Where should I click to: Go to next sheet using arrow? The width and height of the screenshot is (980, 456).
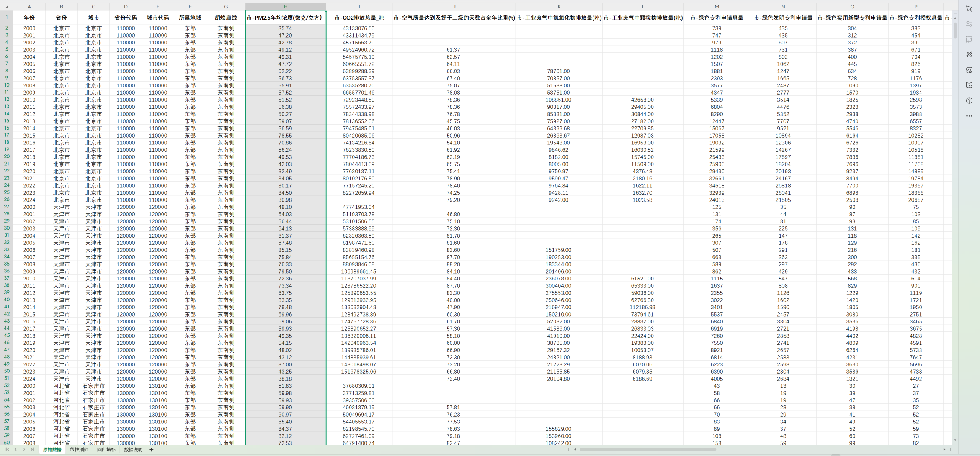tap(24, 449)
